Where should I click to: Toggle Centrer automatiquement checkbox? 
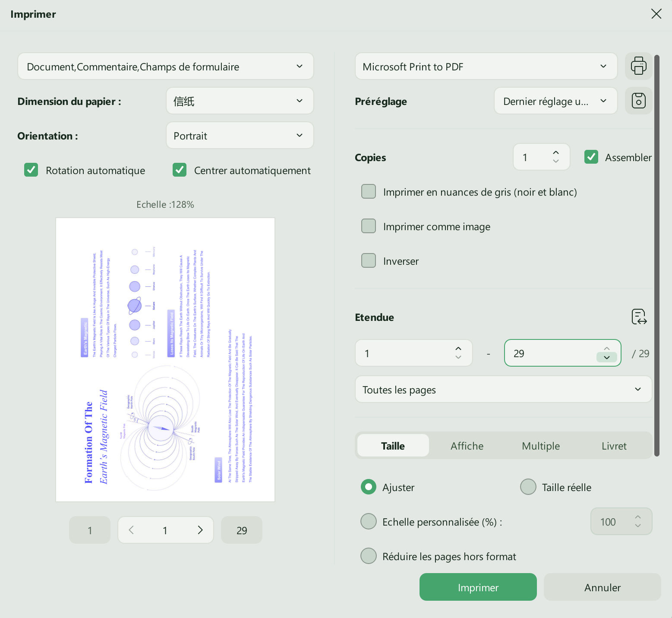pyautogui.click(x=180, y=170)
